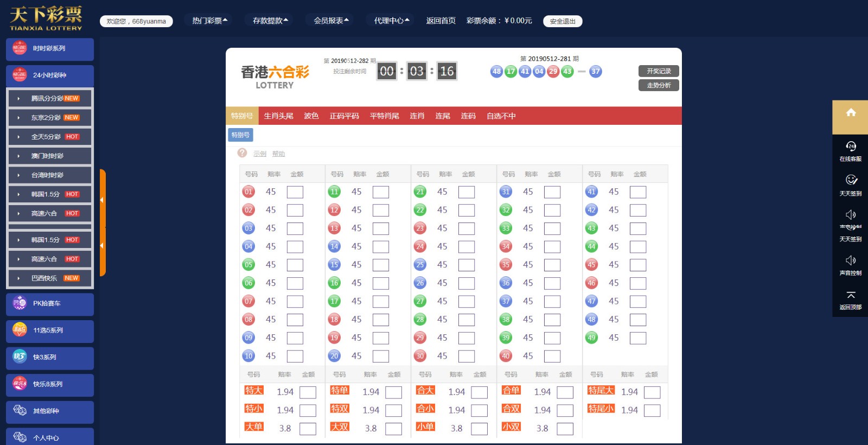Click the amount field for 特大
The image size is (868, 445).
(x=308, y=392)
